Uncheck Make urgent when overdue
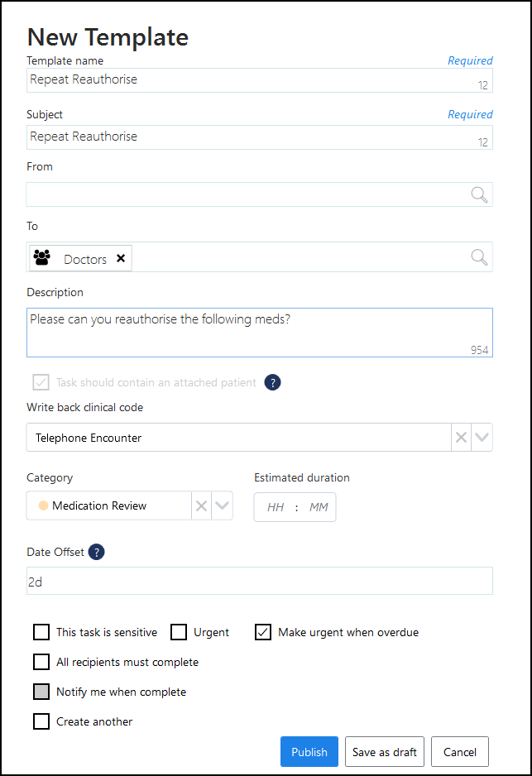The width and height of the screenshot is (532, 776). 263,632
